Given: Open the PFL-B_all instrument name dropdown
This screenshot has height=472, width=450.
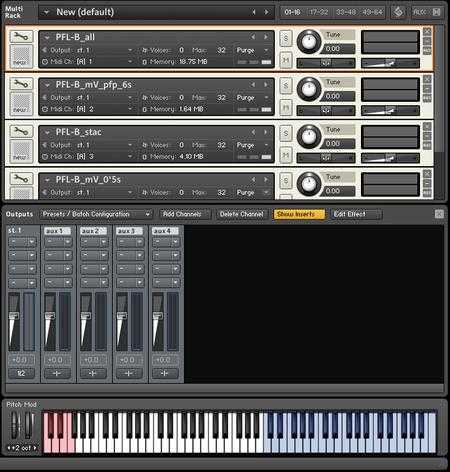Looking at the screenshot, I should point(47,37).
